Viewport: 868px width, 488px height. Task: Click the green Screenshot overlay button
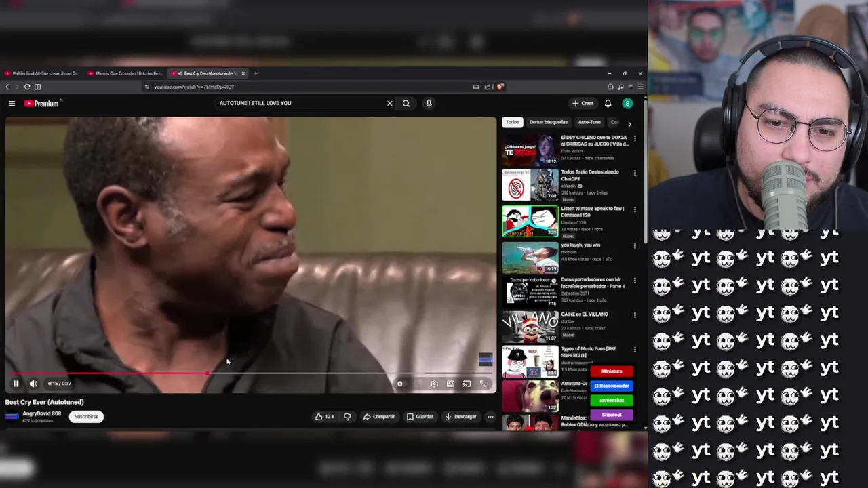[612, 401]
